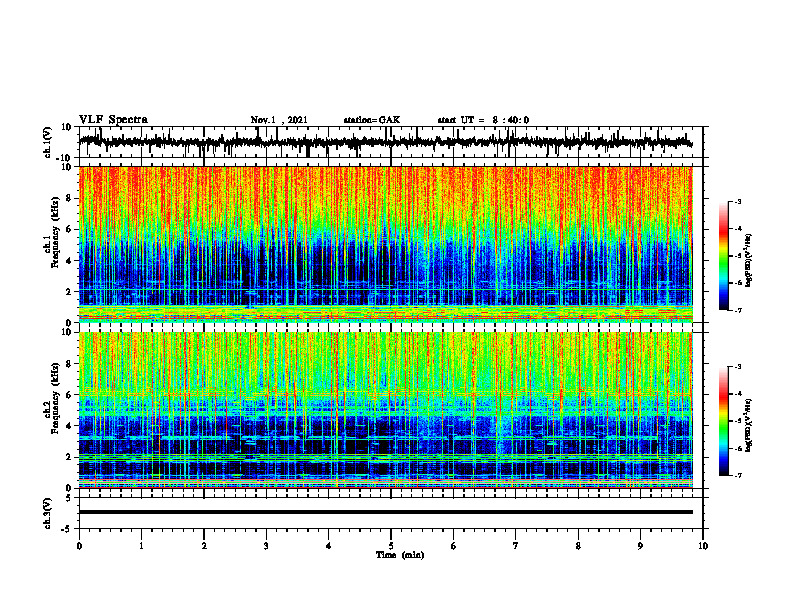The image size is (792, 612).
Task: Click the ch.1 colorbar "log(PSD)" label
Action: (748, 261)
